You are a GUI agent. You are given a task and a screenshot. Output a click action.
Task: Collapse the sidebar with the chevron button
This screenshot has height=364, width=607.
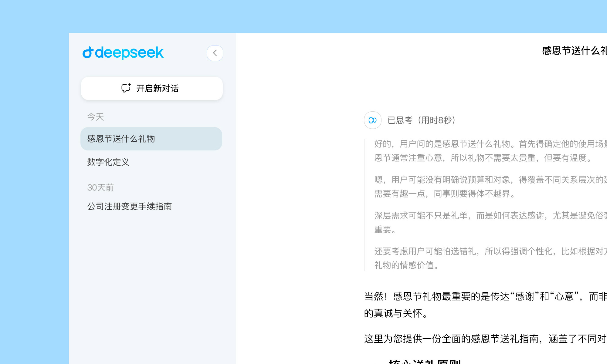point(215,53)
